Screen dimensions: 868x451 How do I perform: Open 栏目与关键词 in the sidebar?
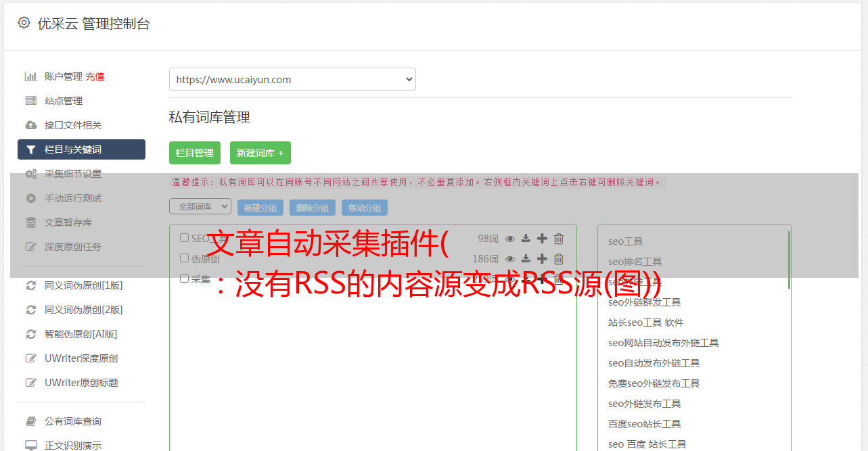81,149
